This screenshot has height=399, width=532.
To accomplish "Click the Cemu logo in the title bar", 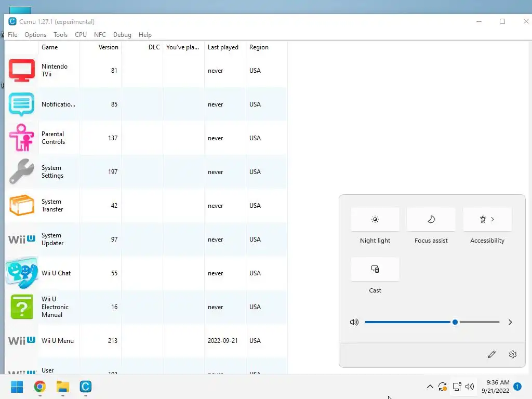I will pyautogui.click(x=12, y=21).
